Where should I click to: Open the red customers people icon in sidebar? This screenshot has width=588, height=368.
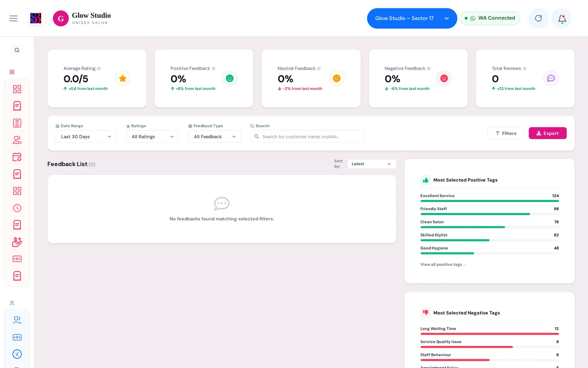(17, 140)
